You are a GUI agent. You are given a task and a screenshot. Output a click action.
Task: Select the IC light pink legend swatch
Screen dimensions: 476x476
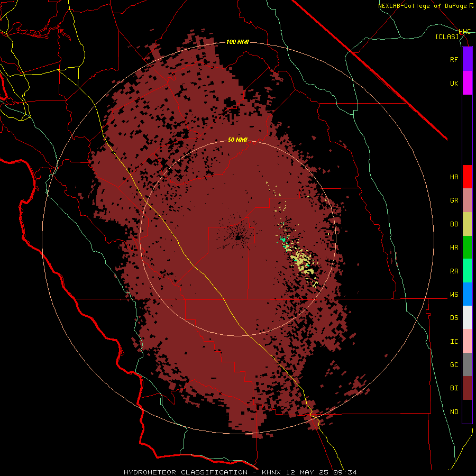click(467, 341)
